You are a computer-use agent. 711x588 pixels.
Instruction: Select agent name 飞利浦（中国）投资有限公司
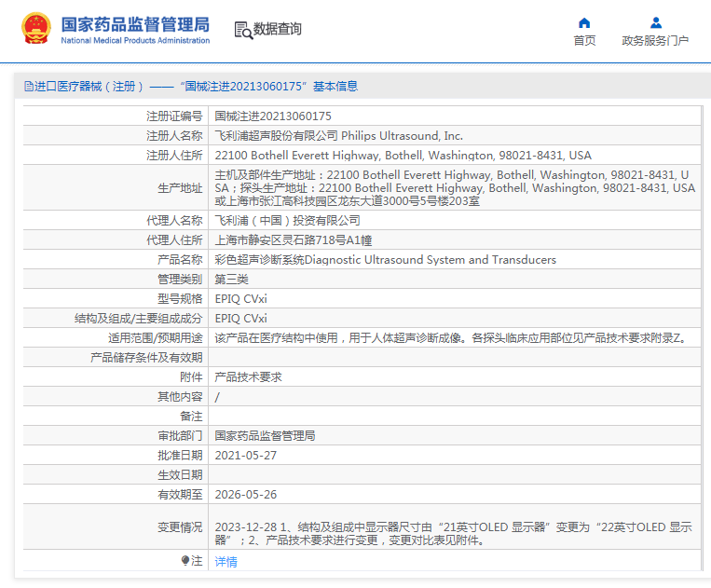(288, 221)
